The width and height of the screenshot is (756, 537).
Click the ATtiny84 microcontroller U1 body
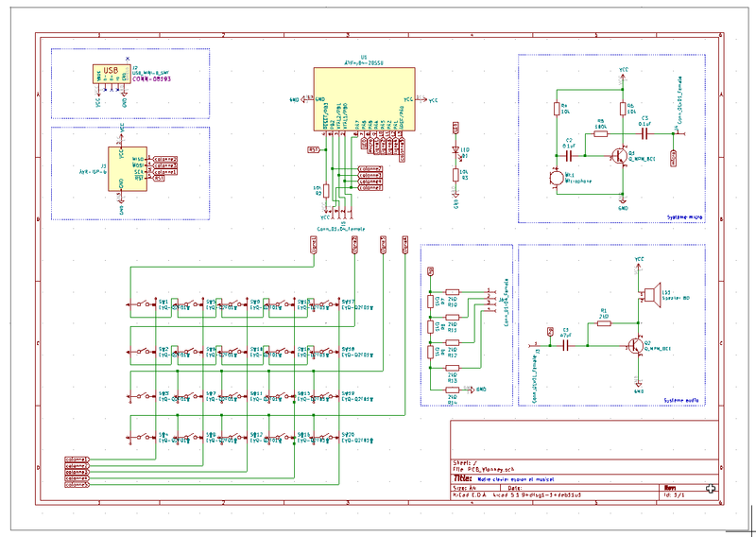(x=359, y=98)
